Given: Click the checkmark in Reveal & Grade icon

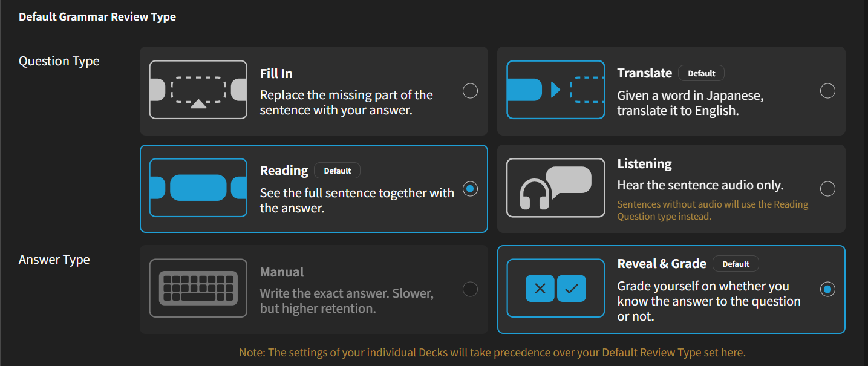Looking at the screenshot, I should pos(572,289).
